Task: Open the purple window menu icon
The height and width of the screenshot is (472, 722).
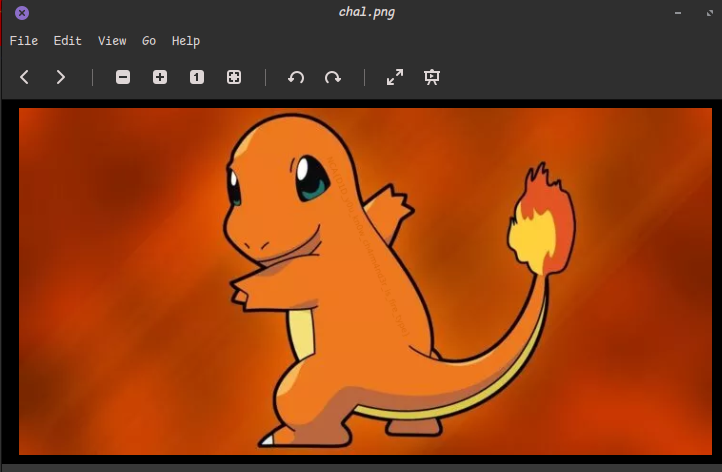Action: pyautogui.click(x=22, y=13)
